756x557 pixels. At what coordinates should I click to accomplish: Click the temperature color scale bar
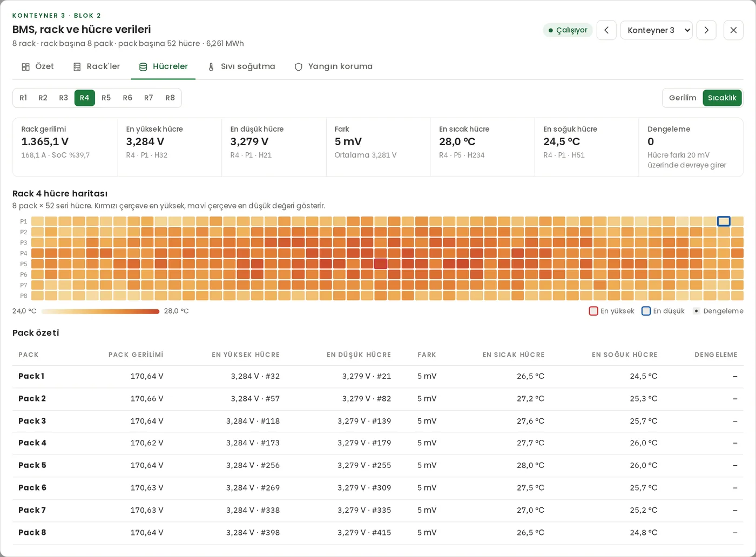(100, 311)
